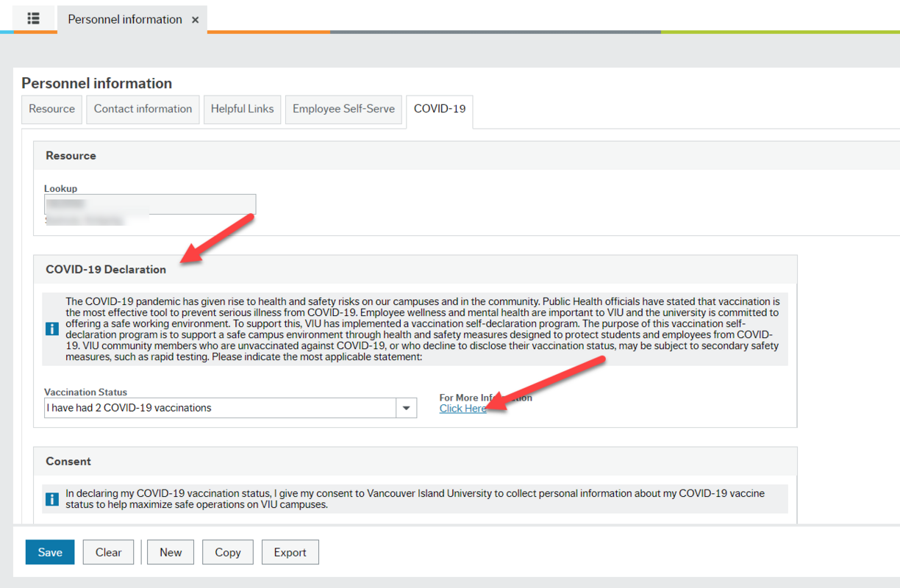Open the navigation list menu icon
Screen dimensions: 900x588
[33, 19]
